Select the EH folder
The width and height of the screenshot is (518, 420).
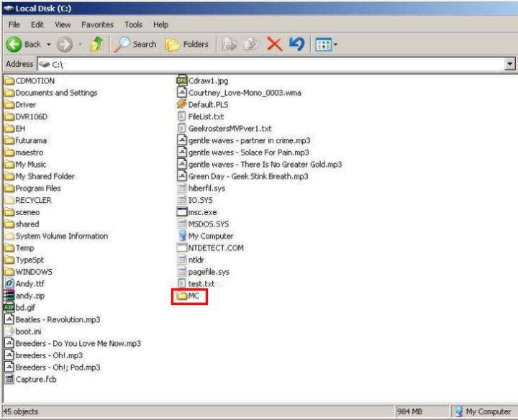[15, 129]
